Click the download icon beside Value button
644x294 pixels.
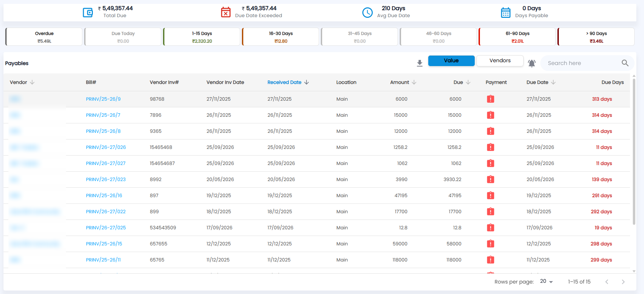[x=420, y=63]
